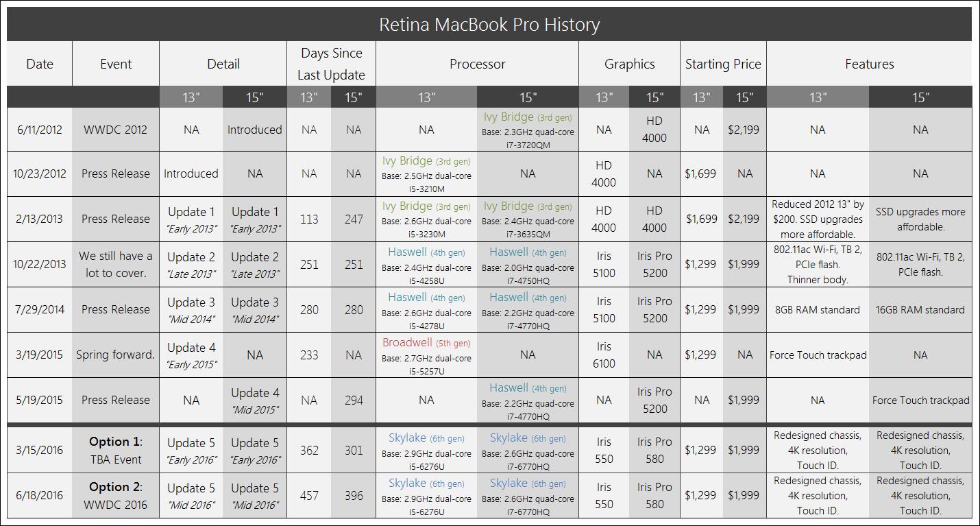Image resolution: width=980 pixels, height=526 pixels.
Task: Select the Spring forward. event cell
Action: point(115,355)
